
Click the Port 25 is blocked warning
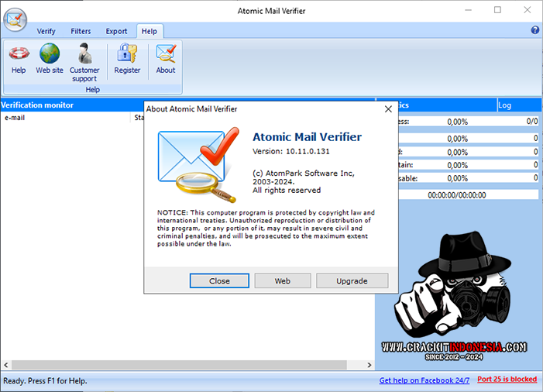click(507, 380)
